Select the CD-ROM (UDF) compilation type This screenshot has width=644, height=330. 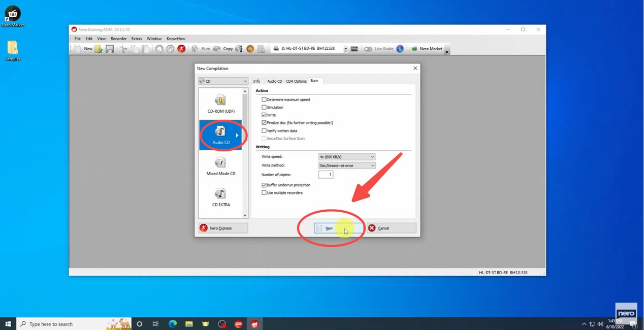221,104
